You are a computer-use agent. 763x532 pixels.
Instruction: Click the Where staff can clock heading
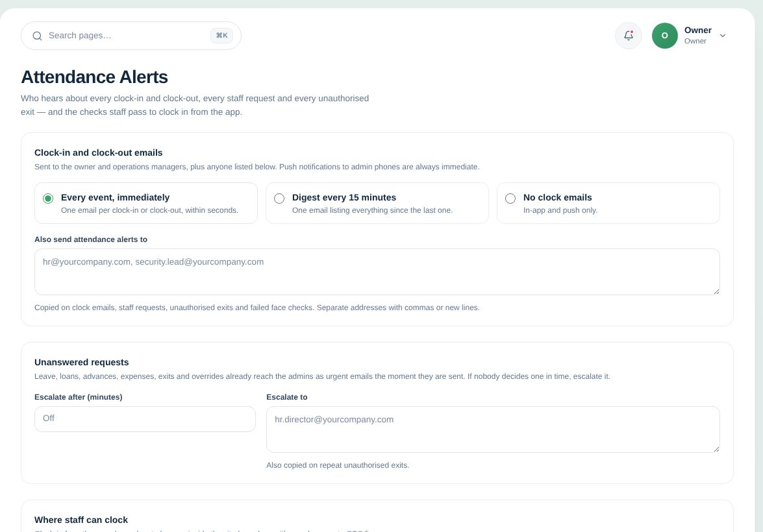pos(81,520)
